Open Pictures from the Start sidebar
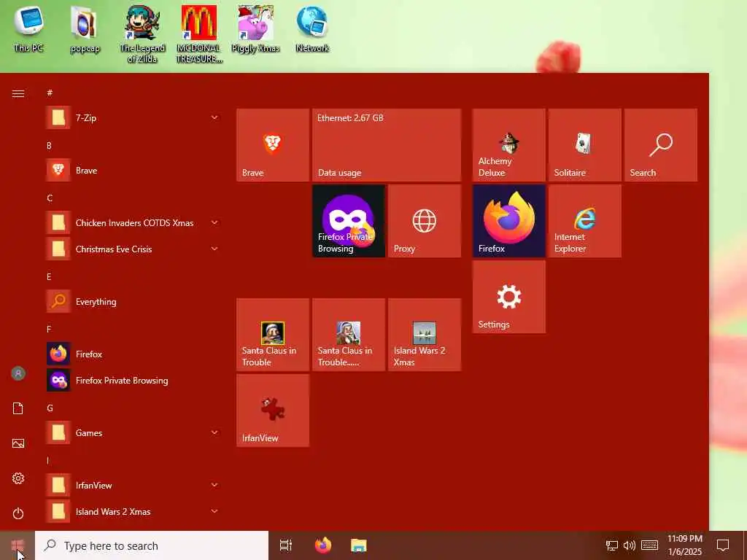The image size is (747, 560). click(x=18, y=443)
